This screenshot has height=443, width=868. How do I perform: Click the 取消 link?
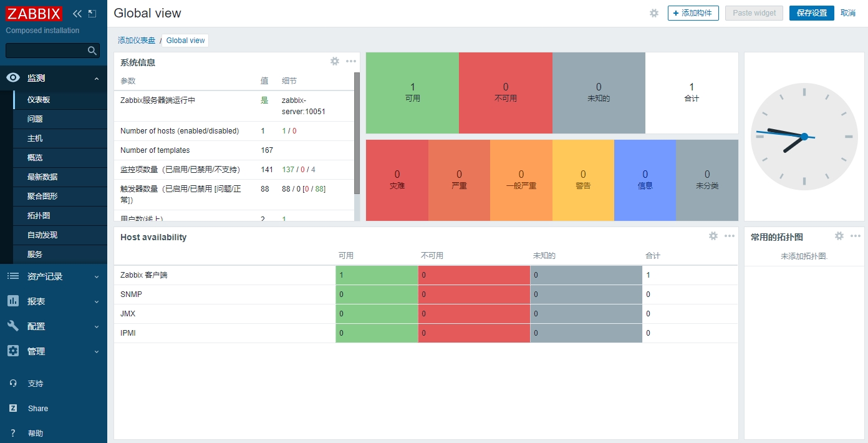[x=848, y=13]
